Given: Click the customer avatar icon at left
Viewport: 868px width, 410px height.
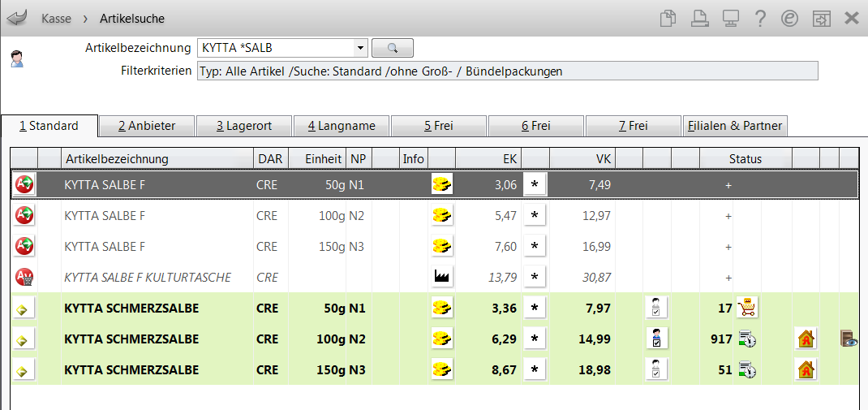Looking at the screenshot, I should tap(16, 58).
